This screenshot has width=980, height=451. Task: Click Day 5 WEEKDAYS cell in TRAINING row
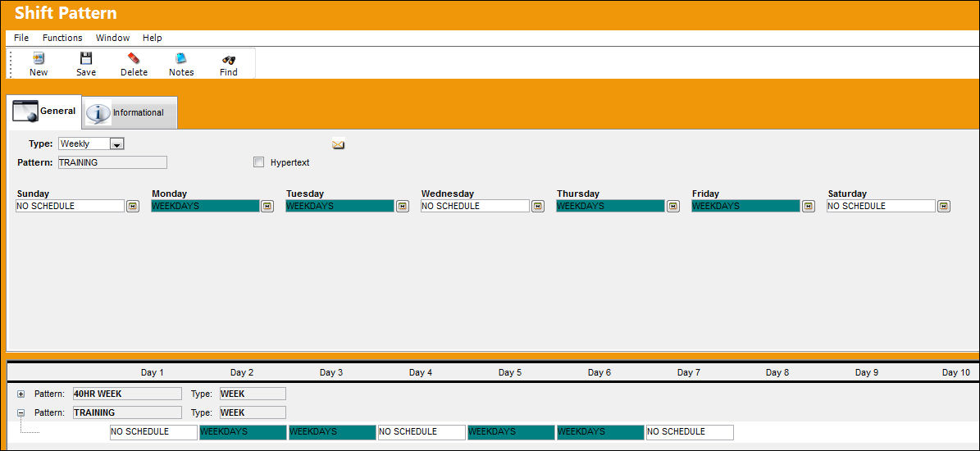511,432
